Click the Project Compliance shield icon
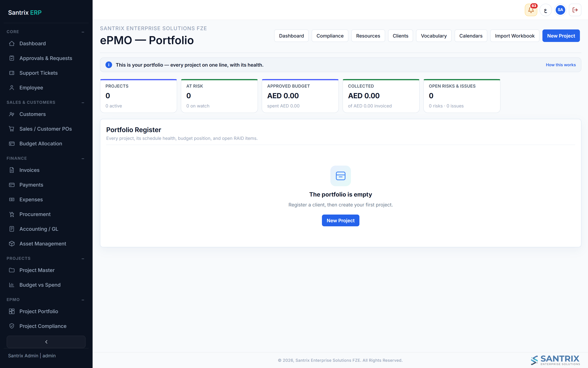The image size is (588, 368). (12, 326)
